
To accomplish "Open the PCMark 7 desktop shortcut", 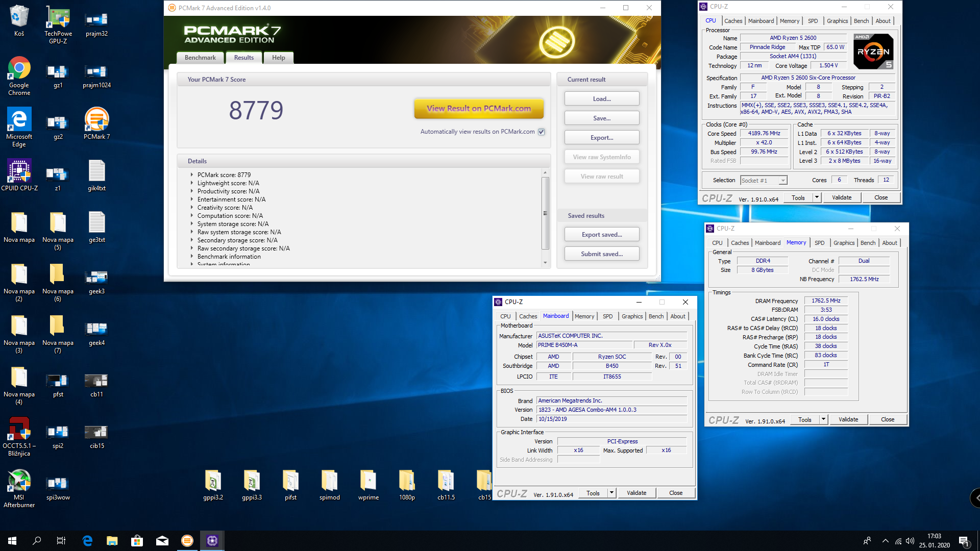I will [96, 123].
